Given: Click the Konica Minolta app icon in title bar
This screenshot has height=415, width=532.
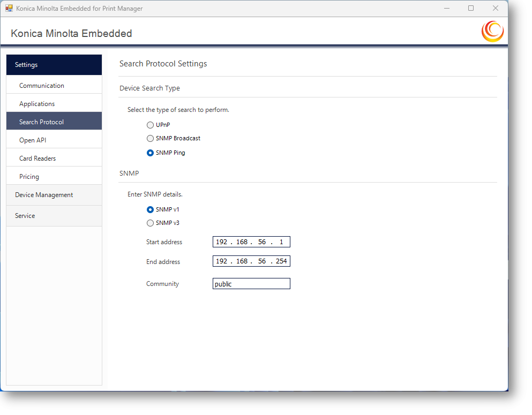Looking at the screenshot, I should pos(9,8).
